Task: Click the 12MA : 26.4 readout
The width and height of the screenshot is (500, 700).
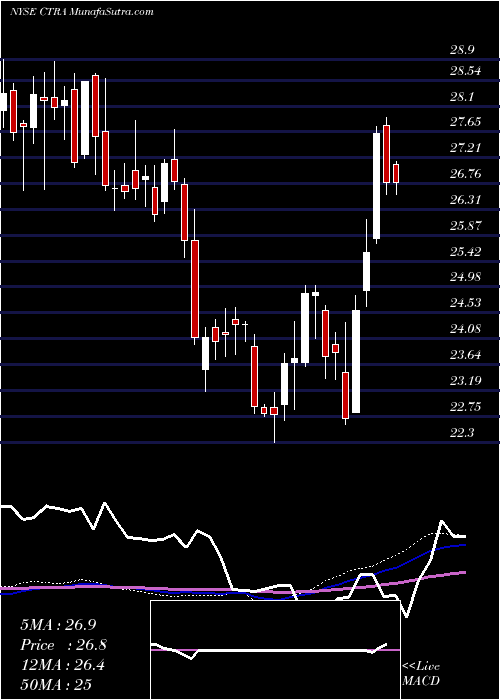Action: coord(63,664)
